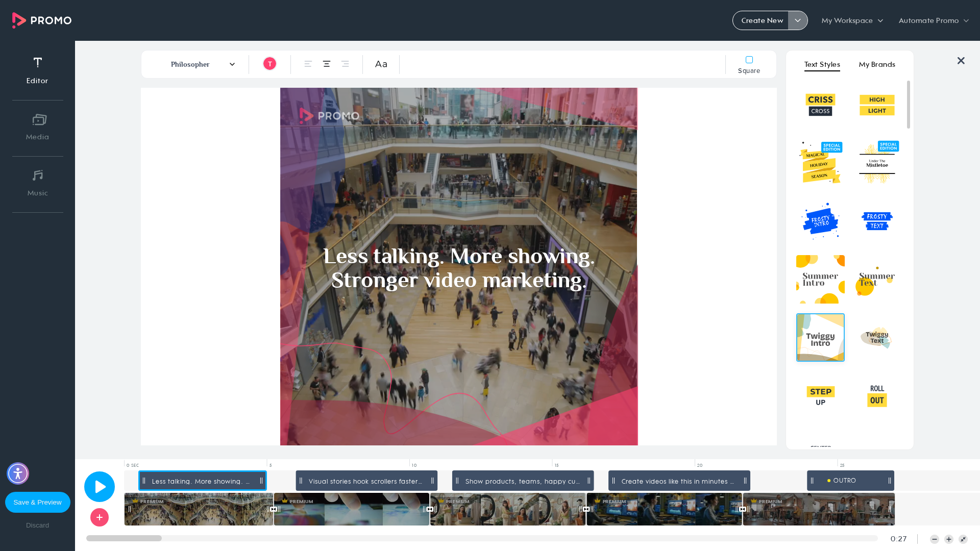Open the accessibility widget

point(18,473)
